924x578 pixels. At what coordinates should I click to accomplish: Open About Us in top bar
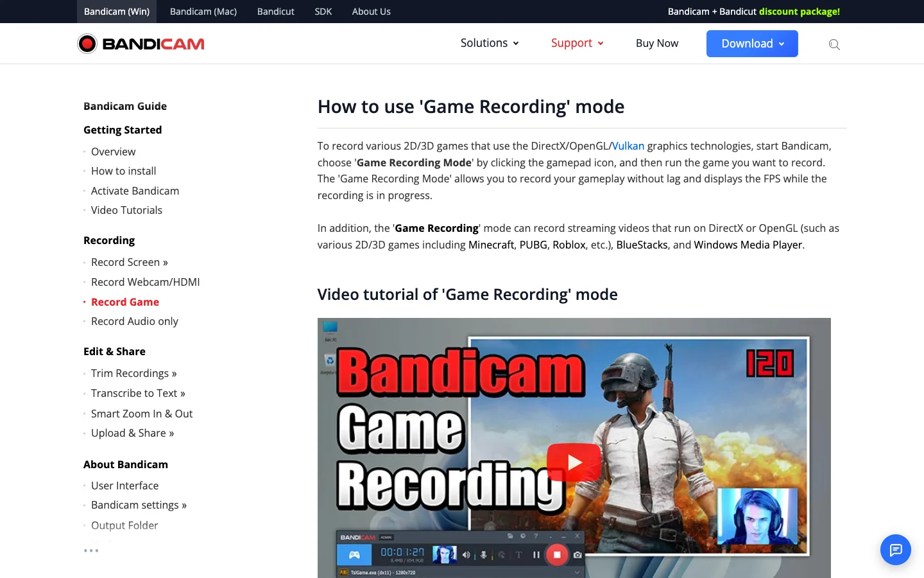(372, 12)
